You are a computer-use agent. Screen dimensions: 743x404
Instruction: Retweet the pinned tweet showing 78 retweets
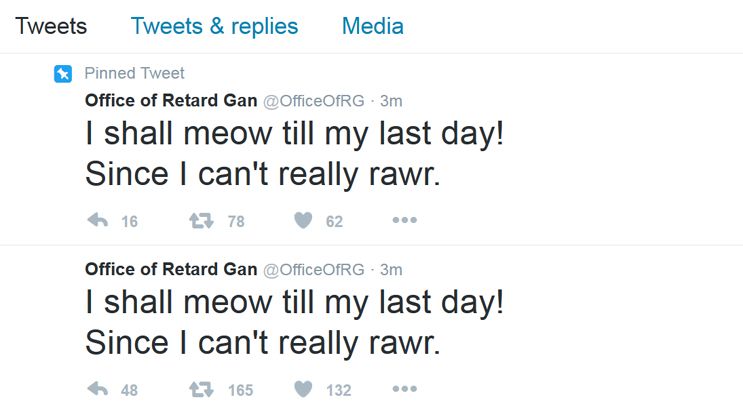pos(202,221)
